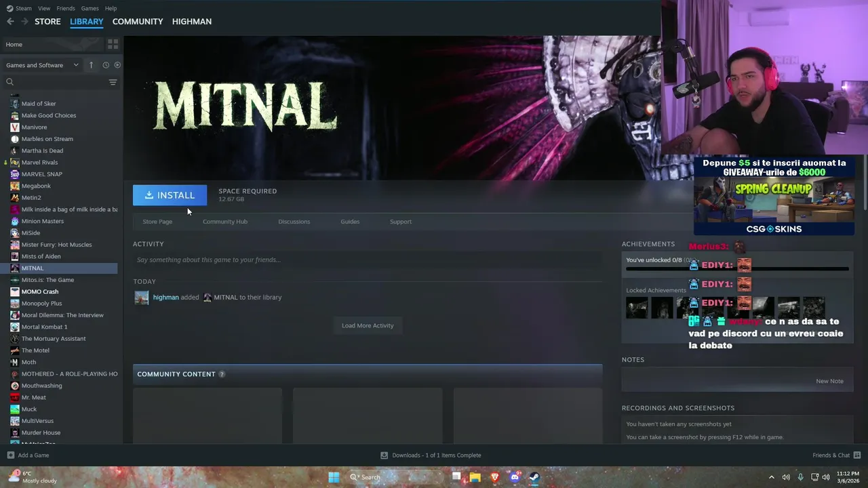Open the clock showing 11:12 PM
Image resolution: width=868 pixels, height=488 pixels.
tap(848, 477)
